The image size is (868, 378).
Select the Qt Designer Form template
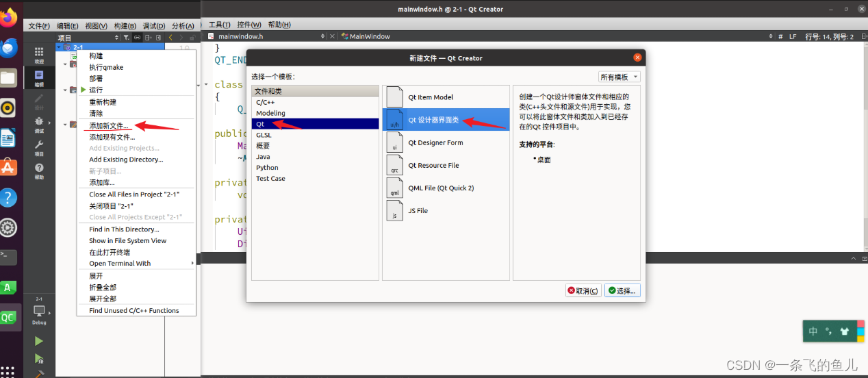click(446, 142)
